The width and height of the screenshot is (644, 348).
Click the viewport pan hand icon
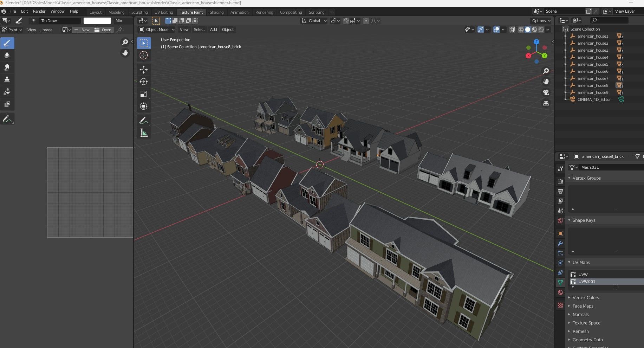[546, 82]
